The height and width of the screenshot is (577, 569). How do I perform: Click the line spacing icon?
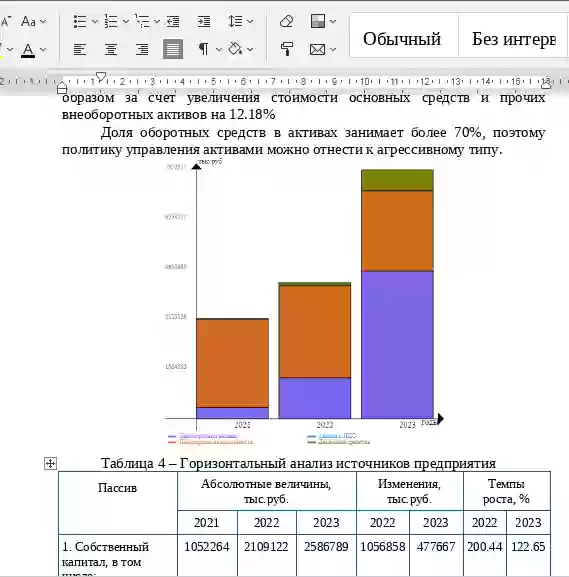tap(235, 21)
